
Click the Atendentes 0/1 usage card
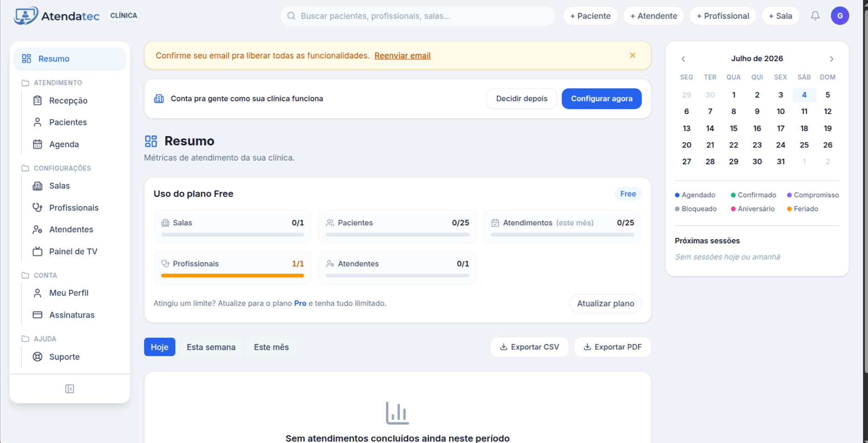coord(397,268)
